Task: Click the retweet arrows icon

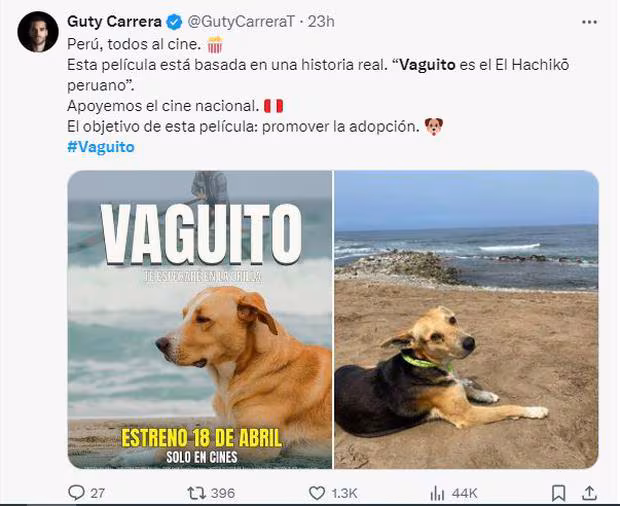Action: pyautogui.click(x=197, y=493)
